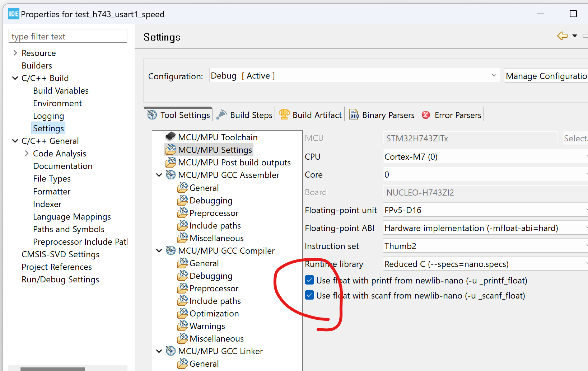
Task: Open the Configuration dropdown showing Debug Active
Action: tap(494, 75)
